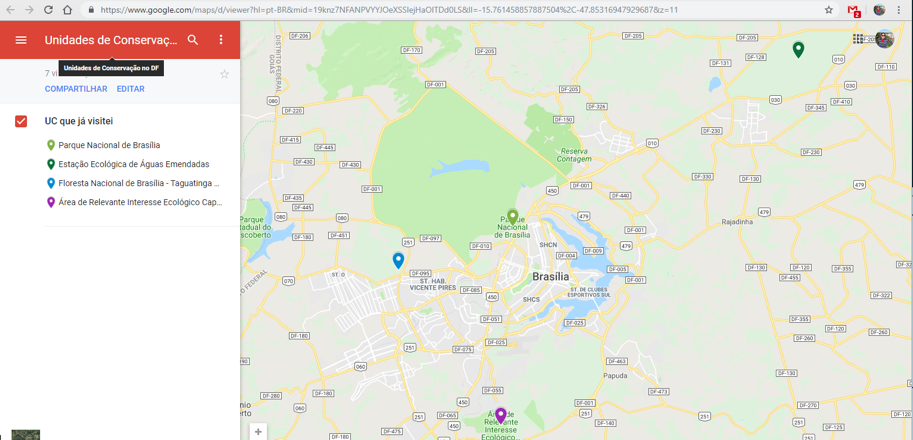Select Área de Relevante Interesse Ecológico item
913x440 pixels.
tap(139, 202)
